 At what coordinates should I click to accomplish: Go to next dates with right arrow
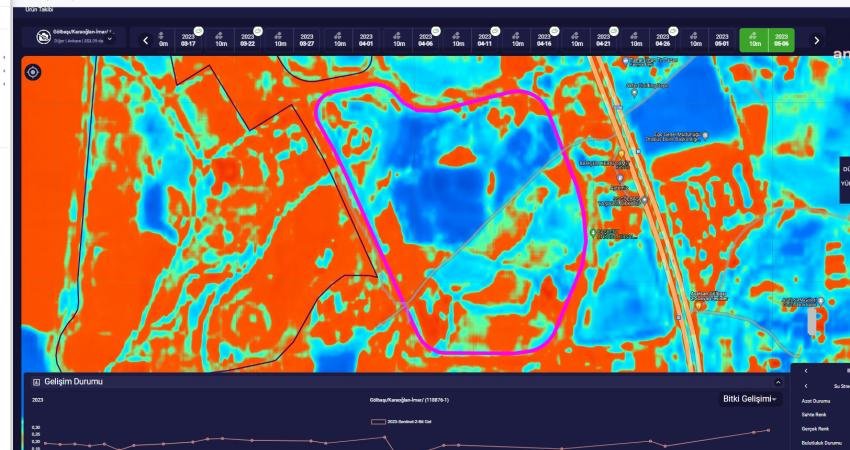(816, 40)
